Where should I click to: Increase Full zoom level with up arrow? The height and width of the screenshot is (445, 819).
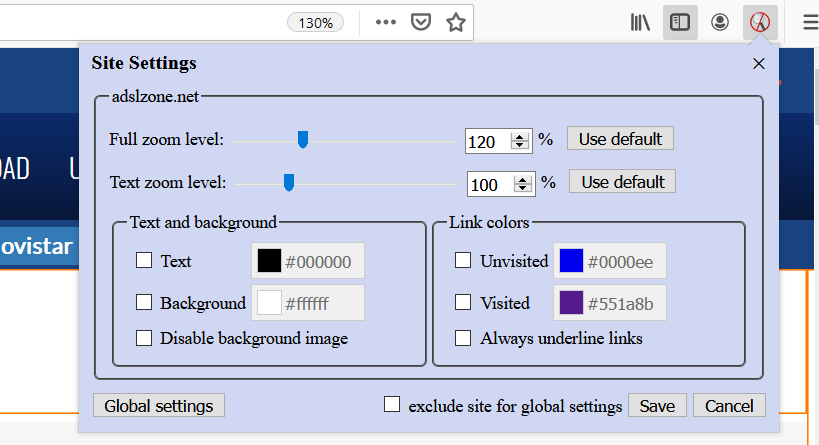(520, 137)
